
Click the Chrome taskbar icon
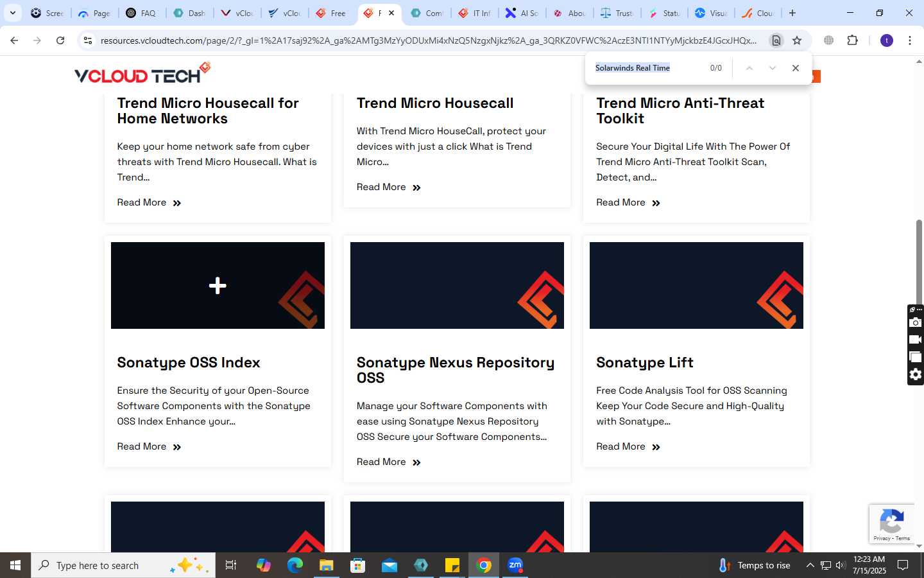coord(484,565)
